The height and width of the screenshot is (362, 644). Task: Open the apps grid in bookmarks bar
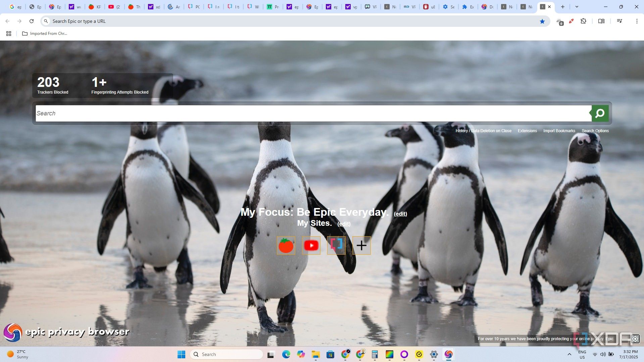click(x=9, y=34)
